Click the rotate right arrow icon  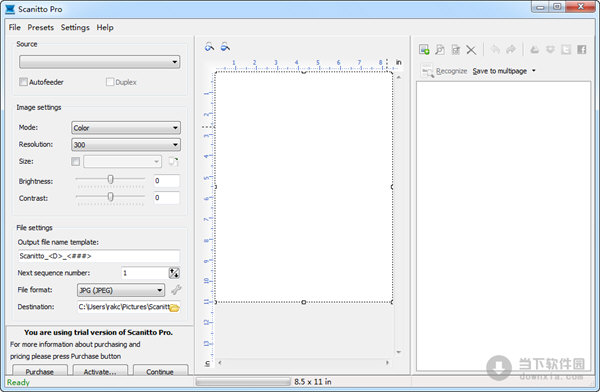511,49
